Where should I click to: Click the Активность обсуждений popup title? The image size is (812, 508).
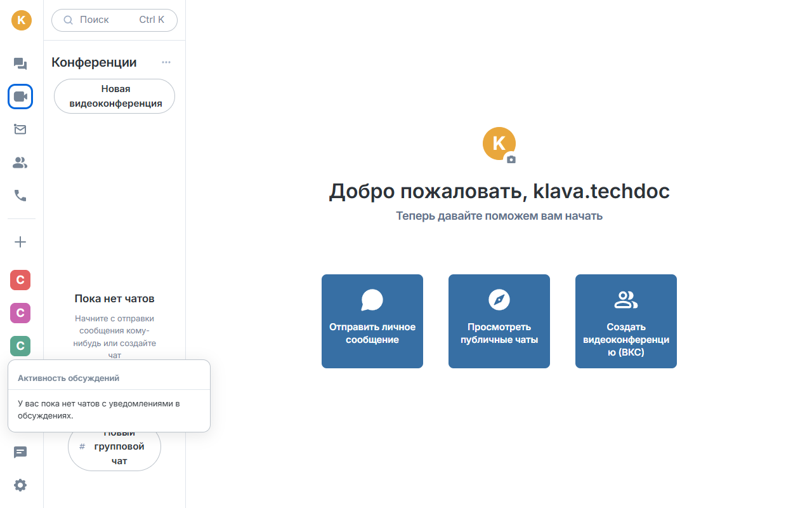tap(69, 378)
